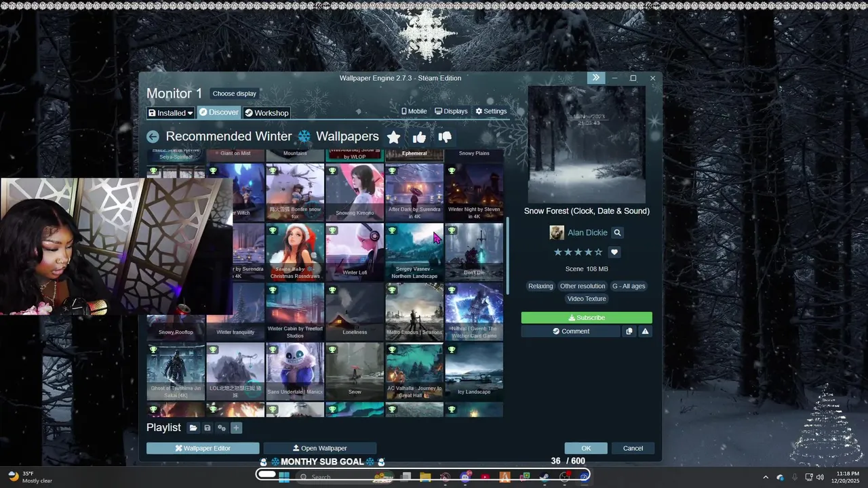This screenshot has height=488, width=868.
Task: Switch to the Discover tab
Action: tap(219, 113)
